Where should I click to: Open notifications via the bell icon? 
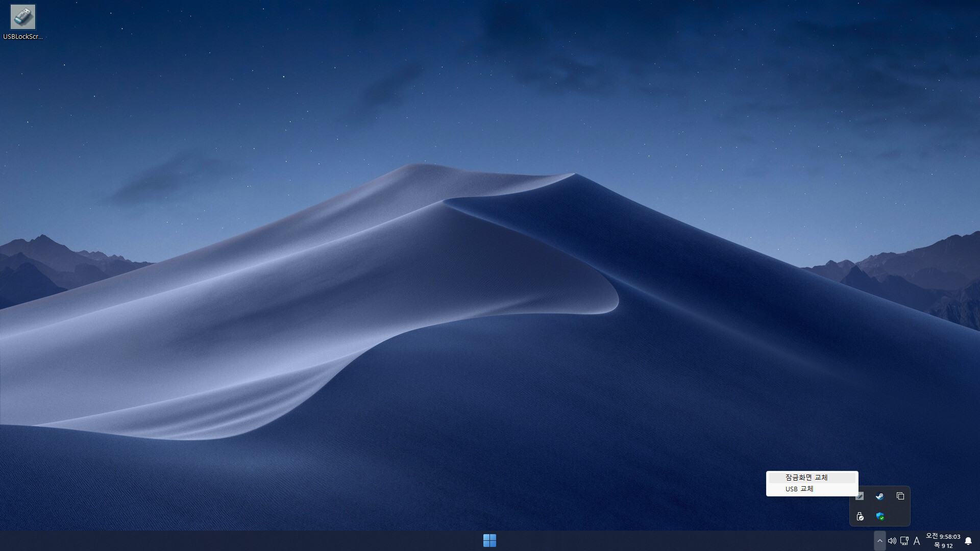[969, 541]
